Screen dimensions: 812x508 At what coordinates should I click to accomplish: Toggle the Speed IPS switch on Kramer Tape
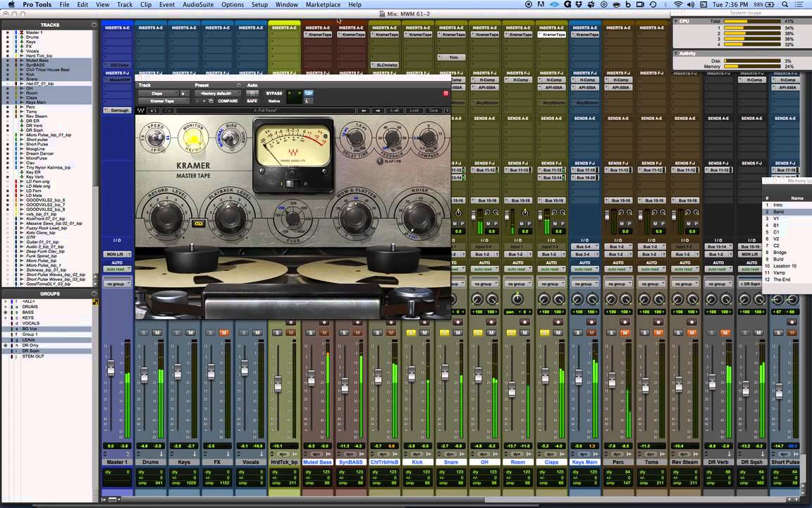(x=155, y=138)
